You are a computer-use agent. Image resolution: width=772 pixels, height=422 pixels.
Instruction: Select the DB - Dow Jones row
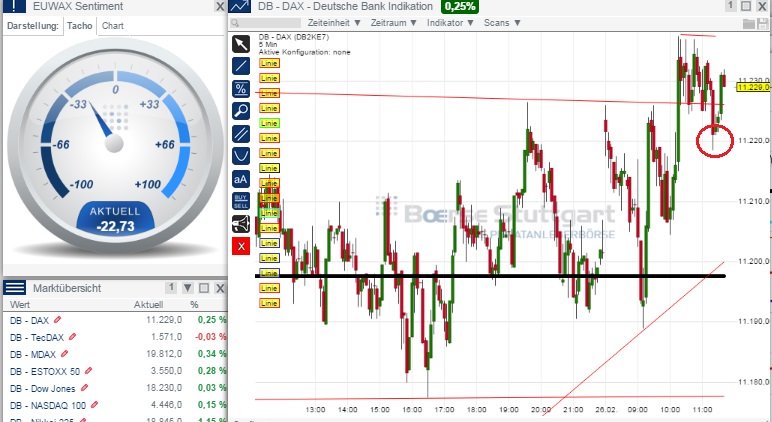click(115, 388)
